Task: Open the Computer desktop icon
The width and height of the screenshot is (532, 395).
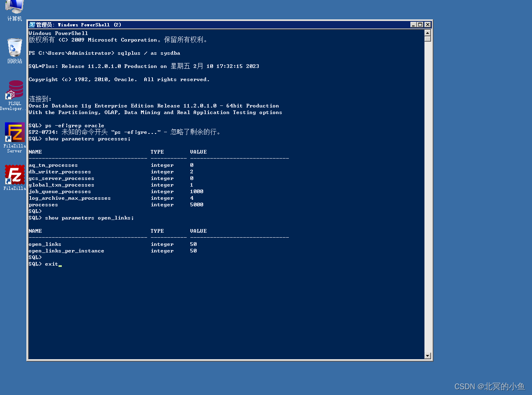Action: point(14,10)
